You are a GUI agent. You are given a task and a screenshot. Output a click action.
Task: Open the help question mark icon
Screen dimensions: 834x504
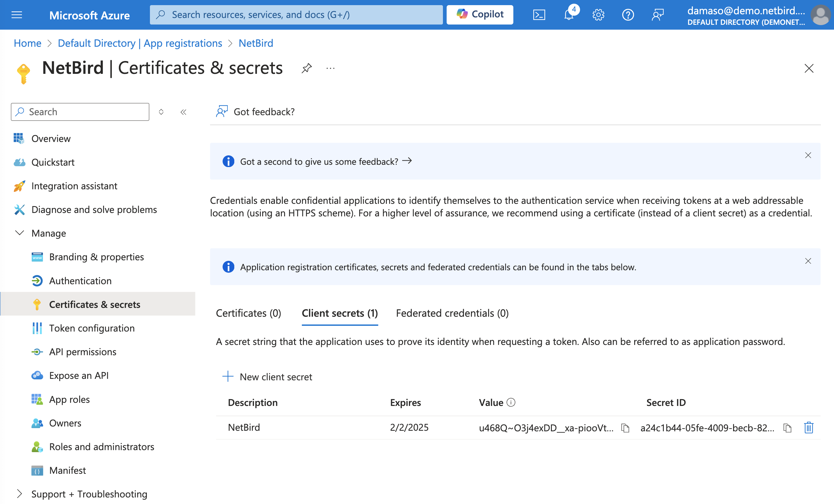click(628, 15)
